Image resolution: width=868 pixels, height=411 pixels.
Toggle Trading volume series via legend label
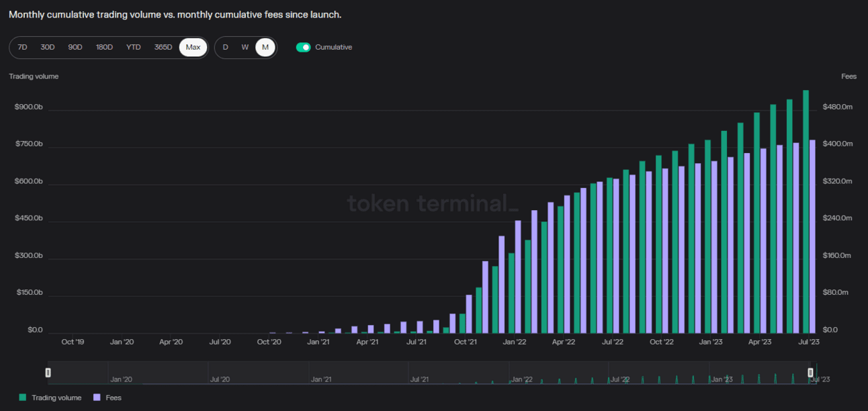click(x=56, y=398)
